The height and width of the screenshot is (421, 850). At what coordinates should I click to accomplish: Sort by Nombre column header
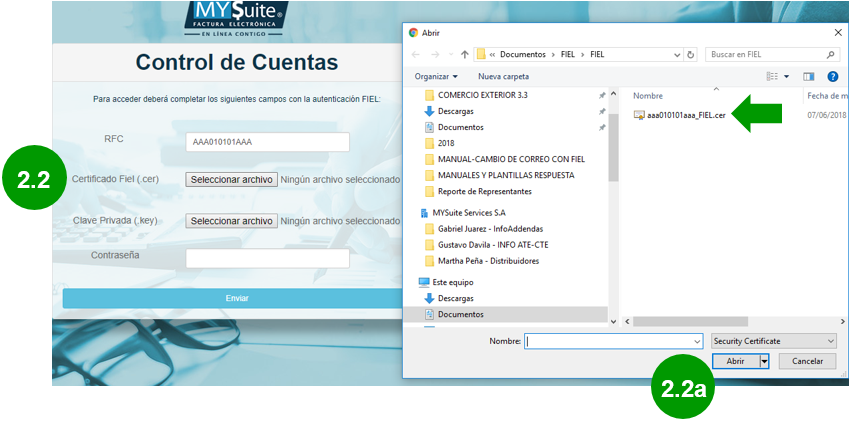tap(648, 96)
